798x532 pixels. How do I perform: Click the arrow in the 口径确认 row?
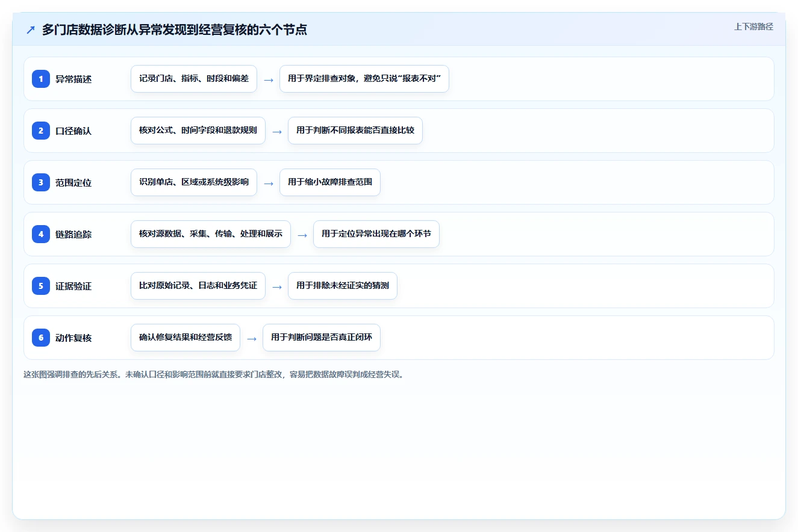click(277, 131)
